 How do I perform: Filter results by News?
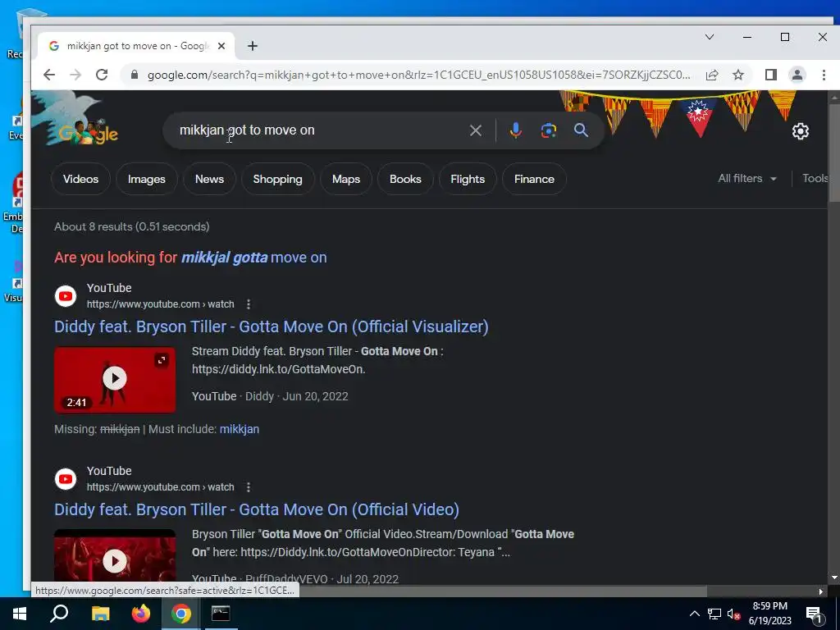click(x=209, y=179)
